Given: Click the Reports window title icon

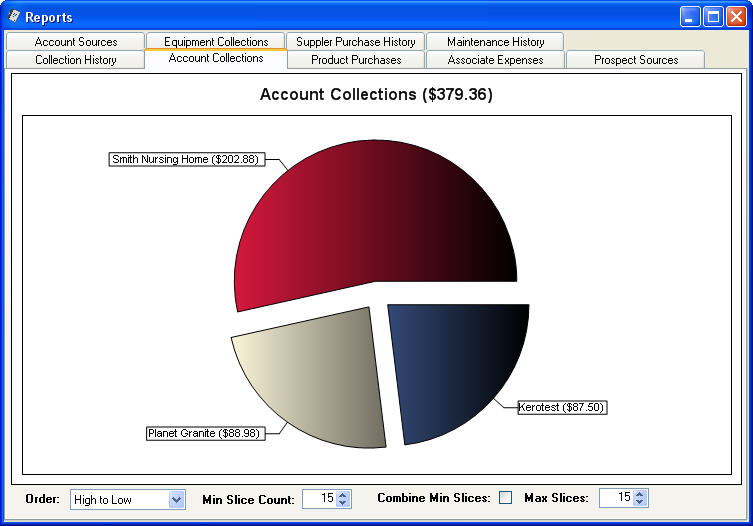Looking at the screenshot, I should coord(14,16).
